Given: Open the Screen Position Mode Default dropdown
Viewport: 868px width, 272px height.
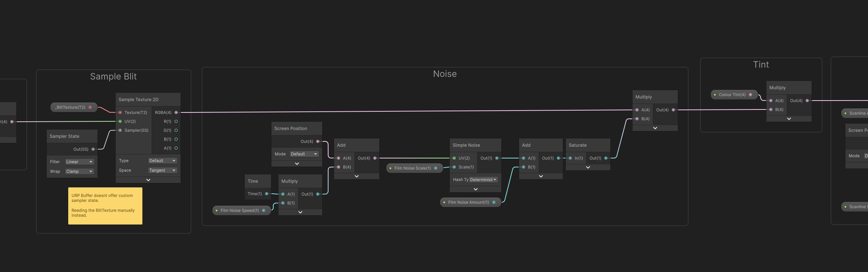Looking at the screenshot, I should 304,154.
